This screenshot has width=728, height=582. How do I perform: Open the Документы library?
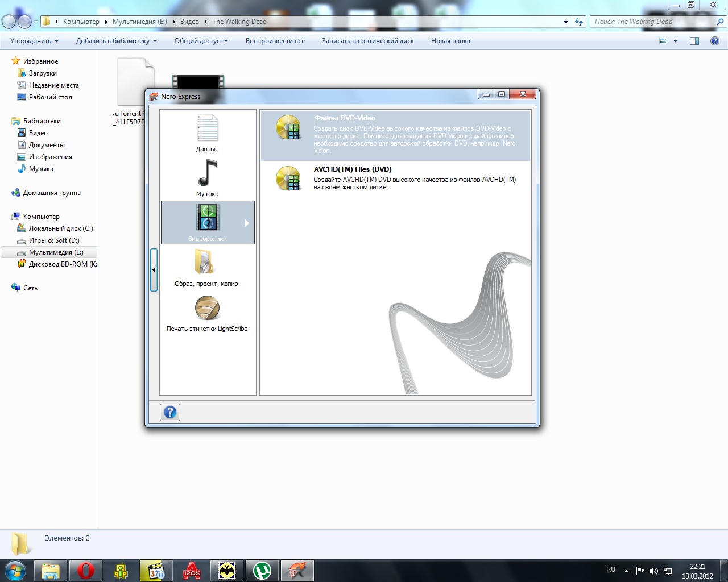pyautogui.click(x=47, y=145)
